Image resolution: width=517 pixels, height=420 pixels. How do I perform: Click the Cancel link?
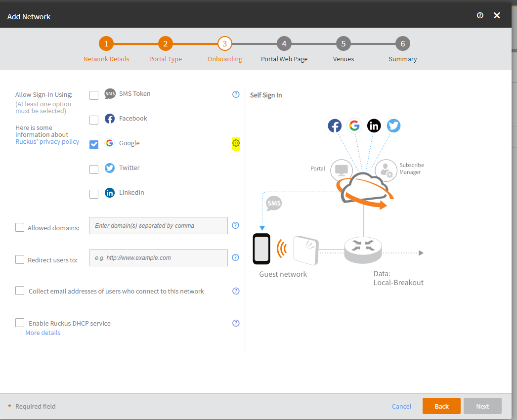[401, 406]
